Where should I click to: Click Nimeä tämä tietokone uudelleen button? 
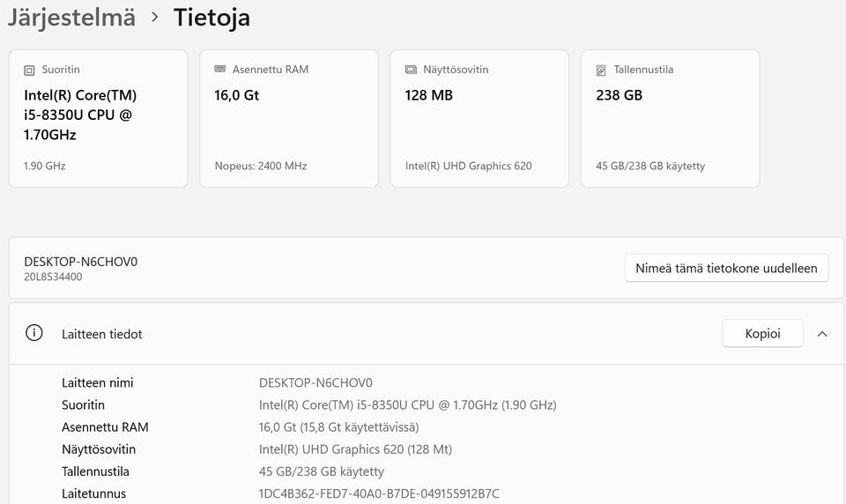(726, 268)
